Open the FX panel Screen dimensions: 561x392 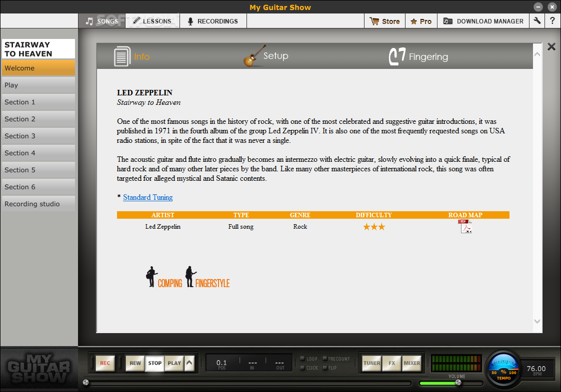point(392,363)
